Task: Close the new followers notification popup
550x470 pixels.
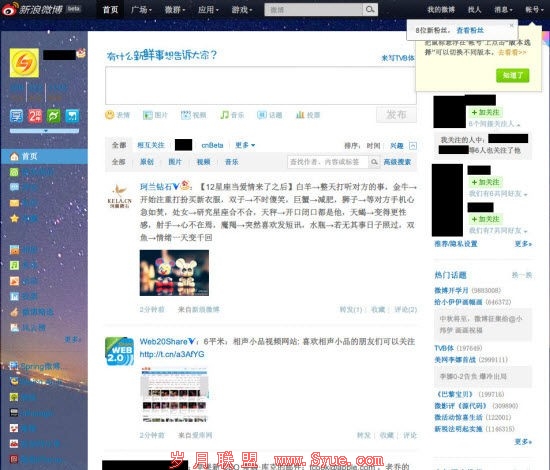Action: 511,25
